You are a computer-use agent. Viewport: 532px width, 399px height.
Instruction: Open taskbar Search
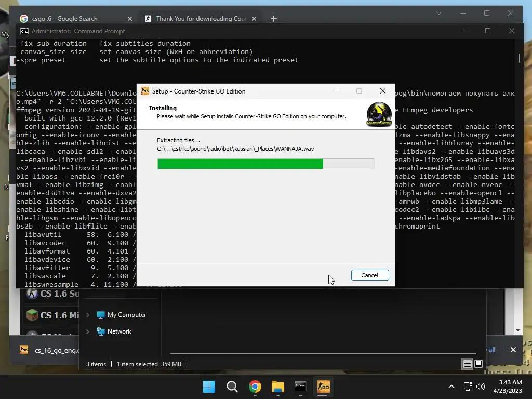pyautogui.click(x=232, y=387)
